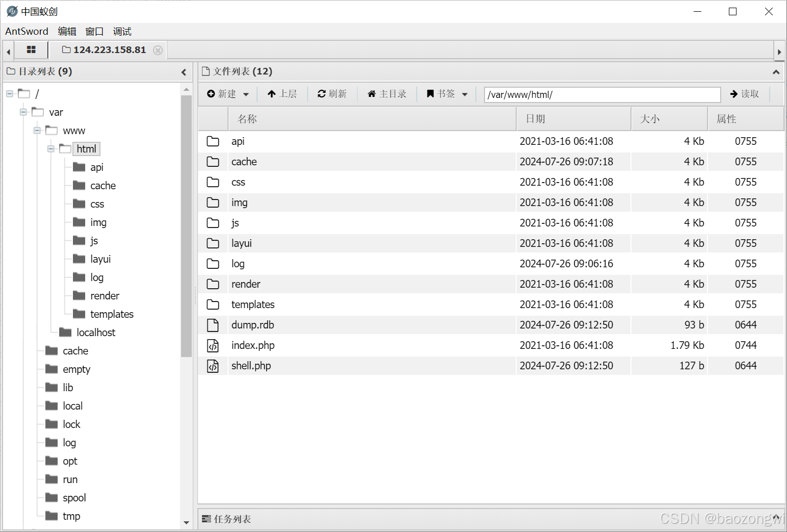The height and width of the screenshot is (532, 787).
Task: Refresh the file list with 刷新
Action: pyautogui.click(x=332, y=94)
